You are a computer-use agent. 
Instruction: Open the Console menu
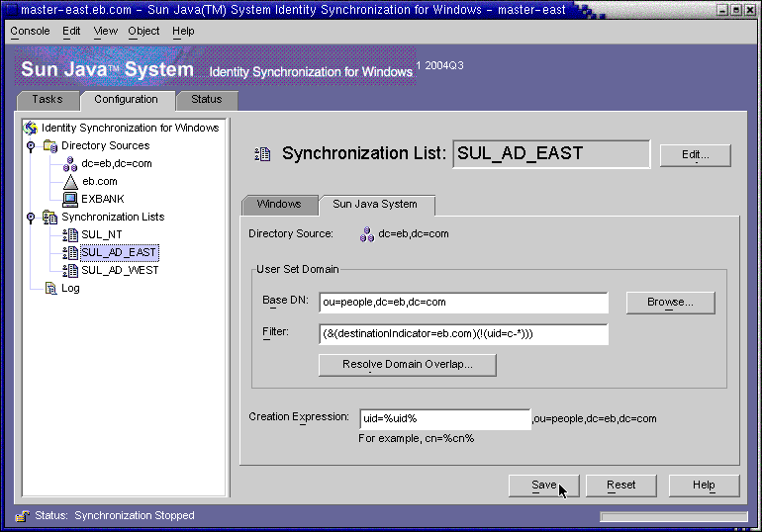click(x=30, y=31)
